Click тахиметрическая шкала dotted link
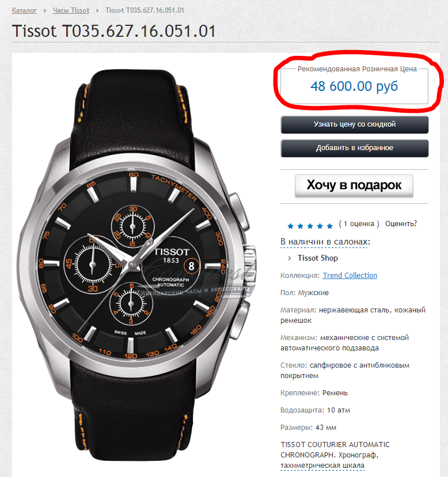448x477 pixels. click(322, 465)
